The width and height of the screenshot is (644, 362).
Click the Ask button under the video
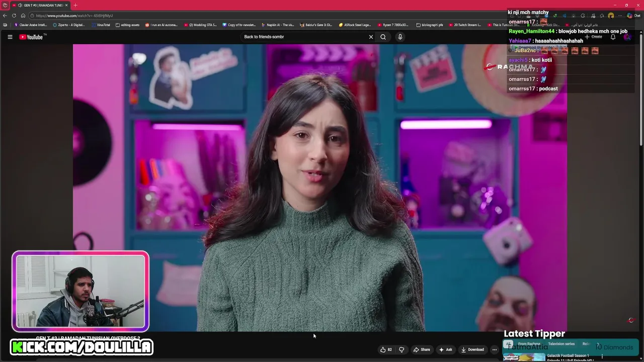tap(446, 349)
